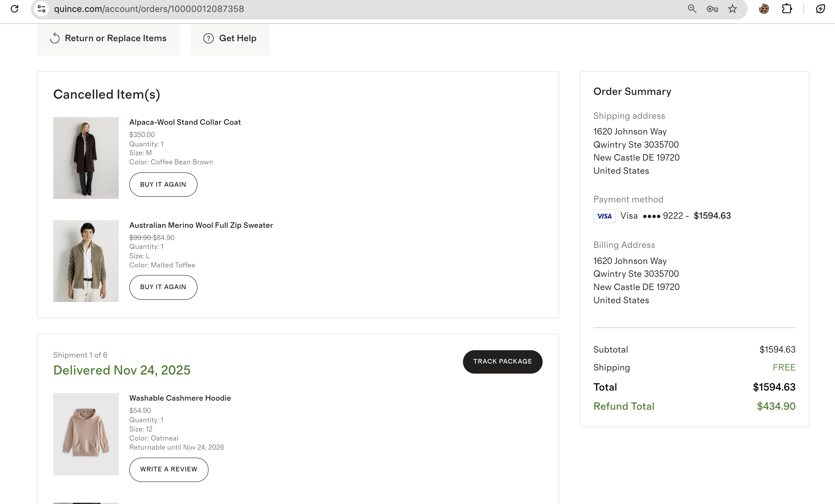Image resolution: width=835 pixels, height=504 pixels.
Task: Click the cookie extension icon
Action: click(764, 9)
